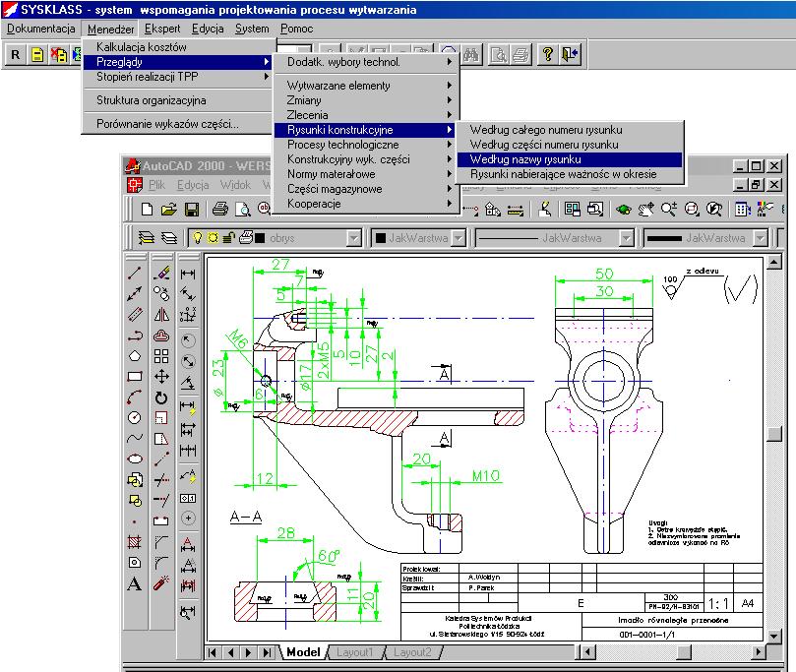Image resolution: width=796 pixels, height=672 pixels.
Task: Click the horizontal scrollbar right arrow
Action: [759, 651]
